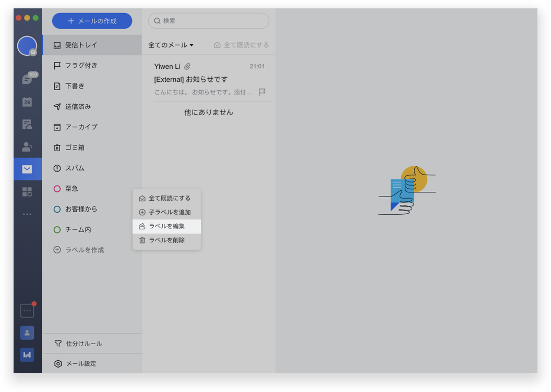The width and height of the screenshot is (551, 392).
Task: Click the pink circle of 至急 label
Action: click(57, 189)
